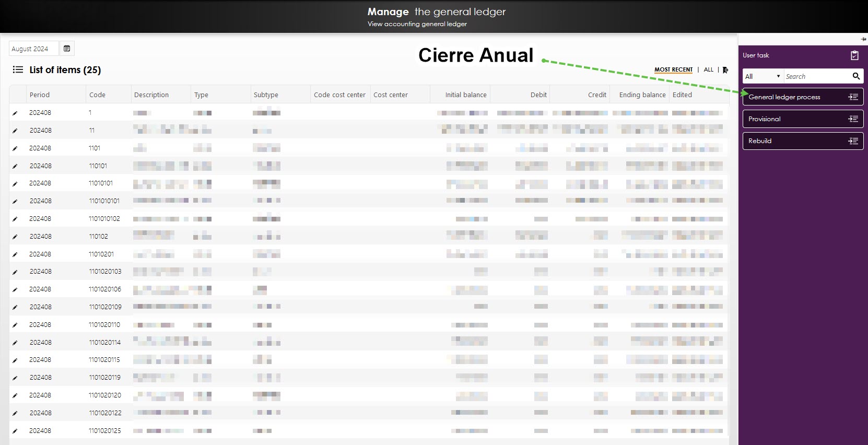Open the calendar picker next to August 2024
Image resolution: width=868 pixels, height=445 pixels.
(67, 49)
